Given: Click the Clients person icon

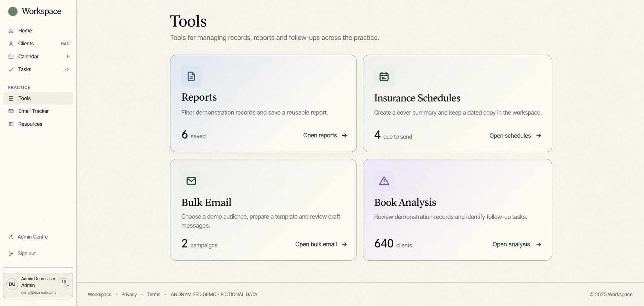Looking at the screenshot, I should [x=11, y=44].
